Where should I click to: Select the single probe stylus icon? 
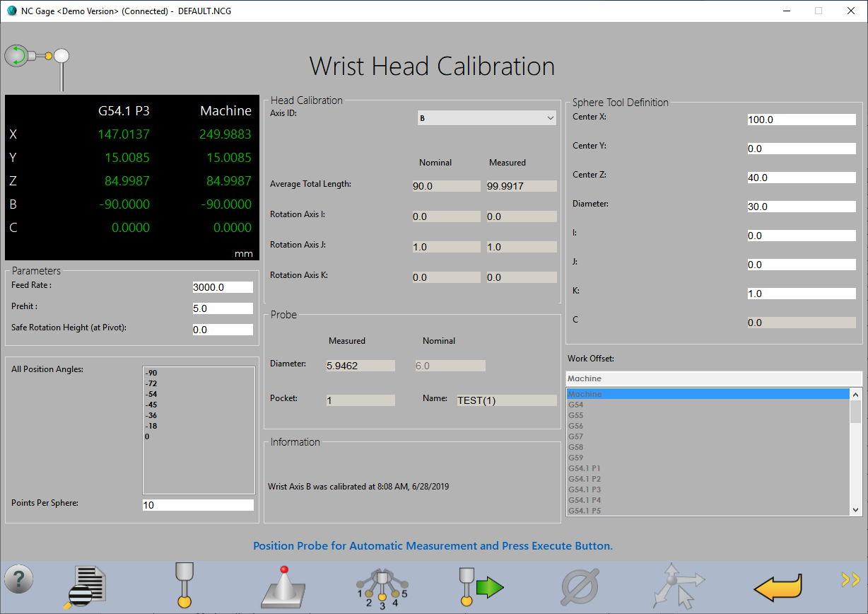point(184,584)
